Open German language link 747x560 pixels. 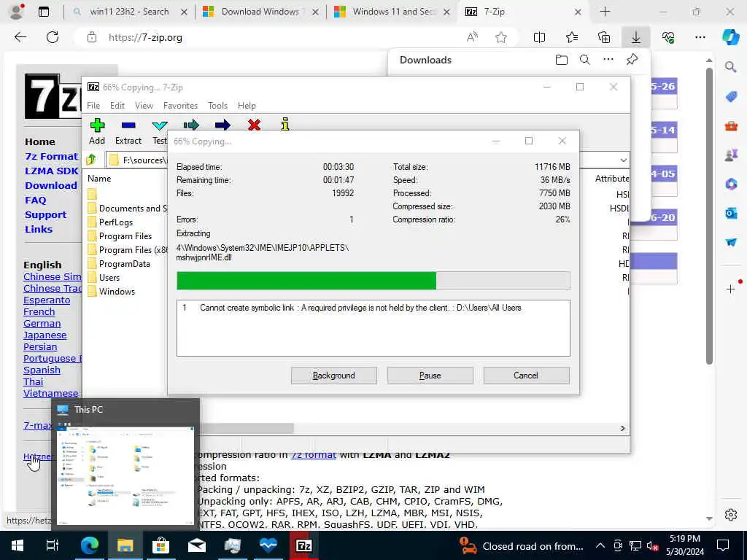coord(42,323)
